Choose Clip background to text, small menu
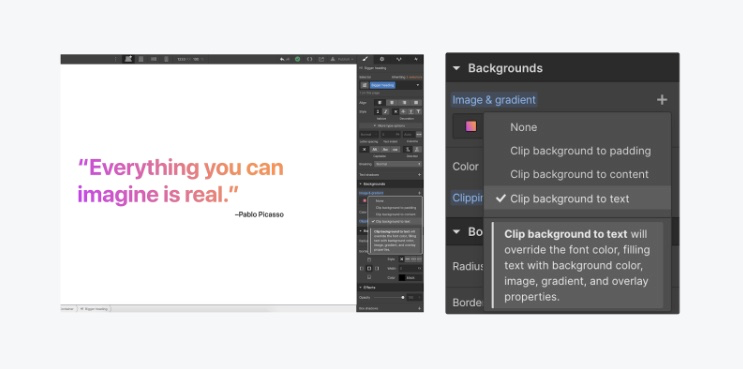Image resolution: width=743 pixels, height=369 pixels. [x=393, y=221]
